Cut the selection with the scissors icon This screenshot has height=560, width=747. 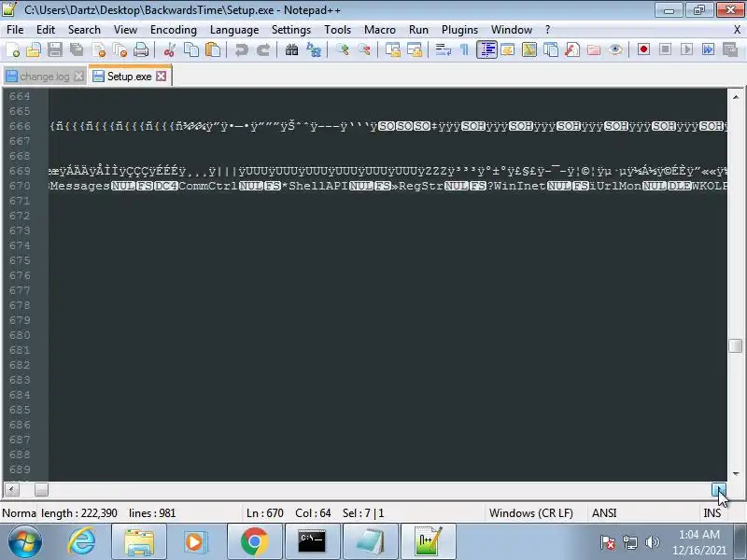pyautogui.click(x=169, y=49)
